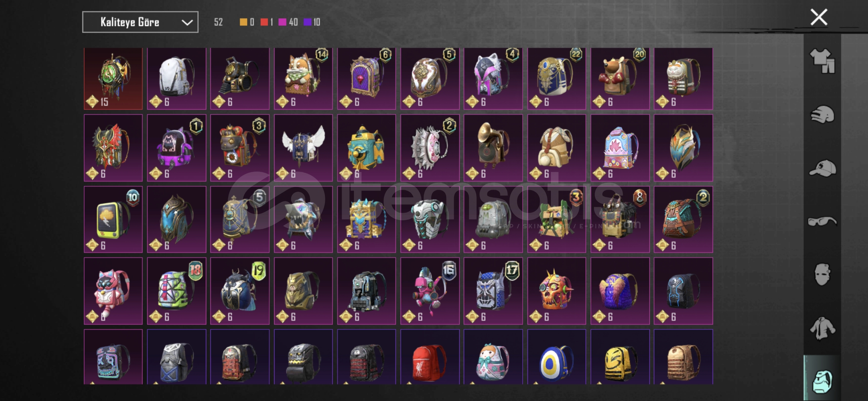The image size is (868, 401).
Task: Choose the winged angel backpack
Action: tap(303, 147)
